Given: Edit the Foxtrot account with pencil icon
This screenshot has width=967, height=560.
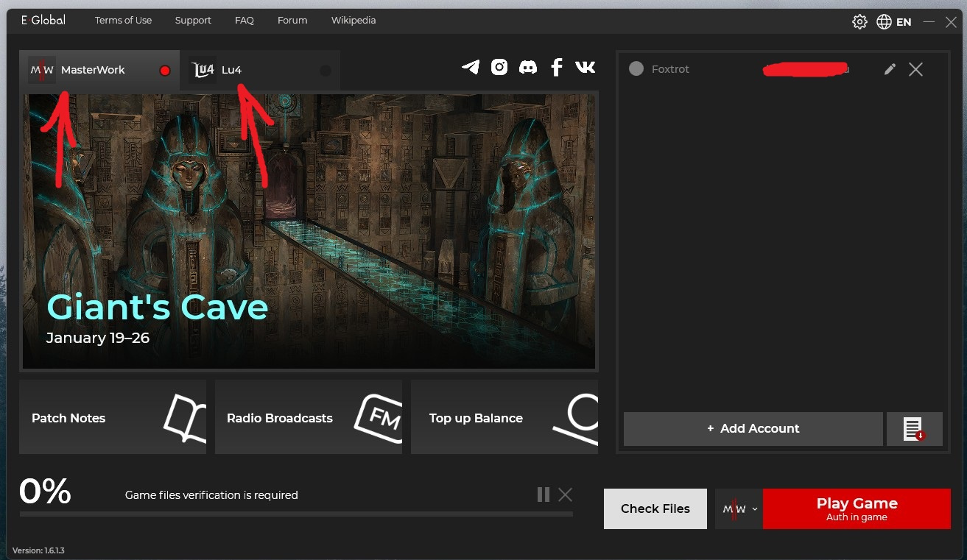Looking at the screenshot, I should pos(890,69).
